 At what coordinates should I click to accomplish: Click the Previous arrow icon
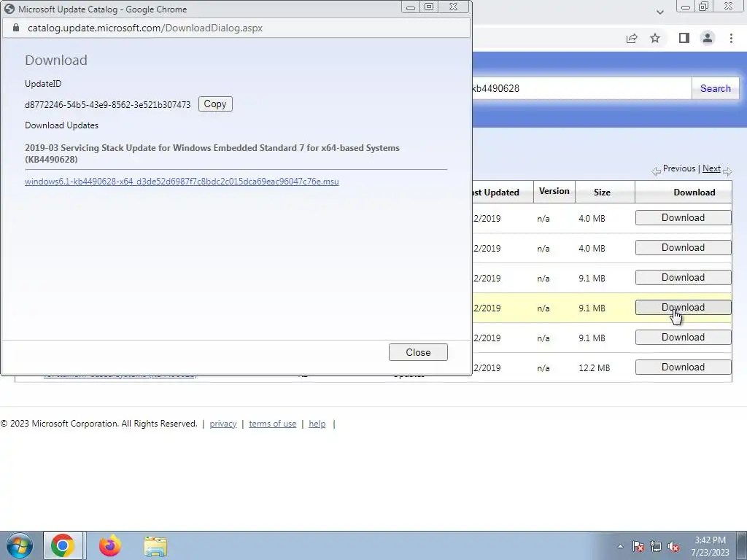(657, 171)
